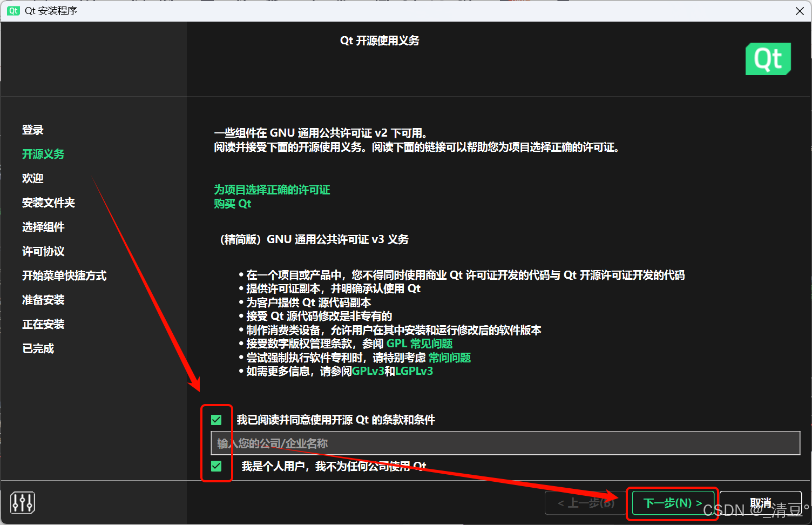Uncheck agreement to open source Qt terms
This screenshot has height=525, width=812.
tap(216, 420)
